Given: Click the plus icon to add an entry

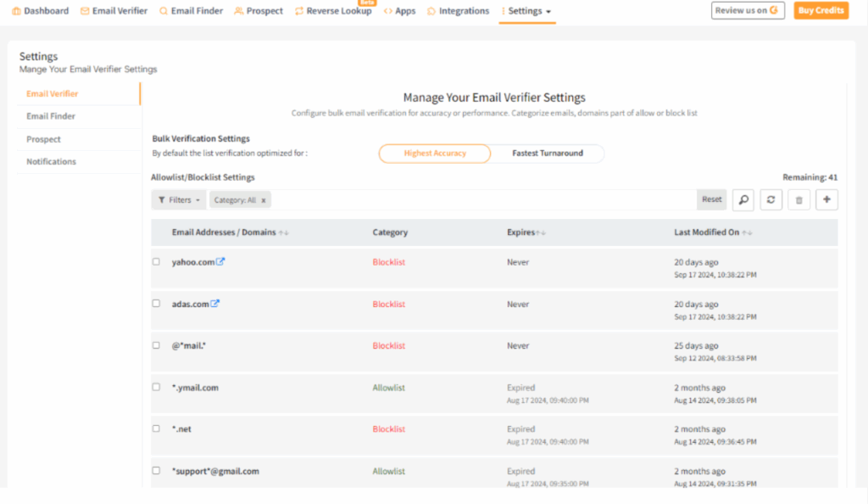Looking at the screenshot, I should (x=826, y=199).
